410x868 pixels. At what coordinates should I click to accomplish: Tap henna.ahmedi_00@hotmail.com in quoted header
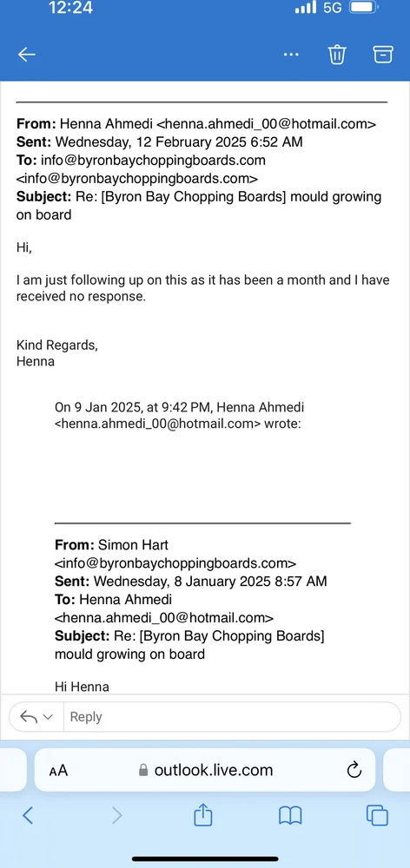pos(163,618)
